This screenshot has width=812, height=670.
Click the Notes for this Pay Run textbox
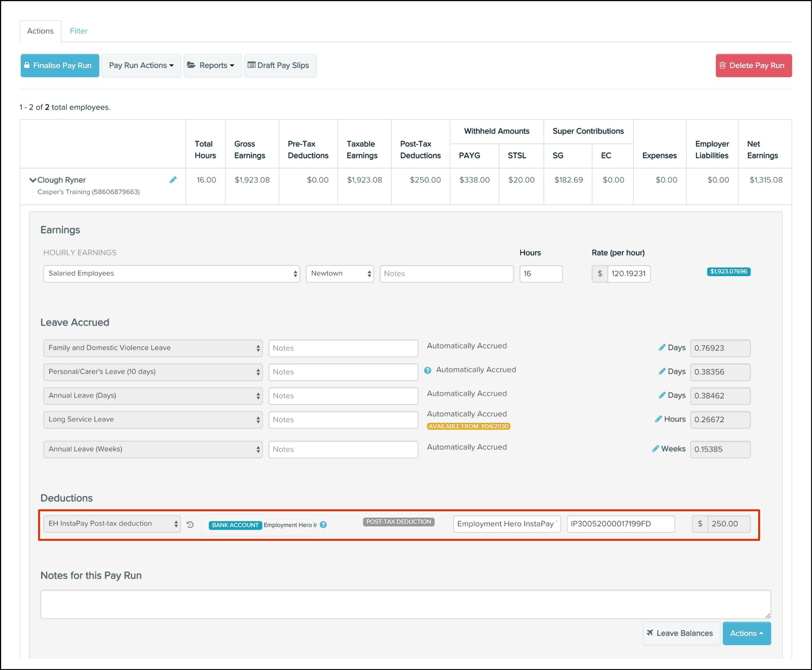click(405, 604)
